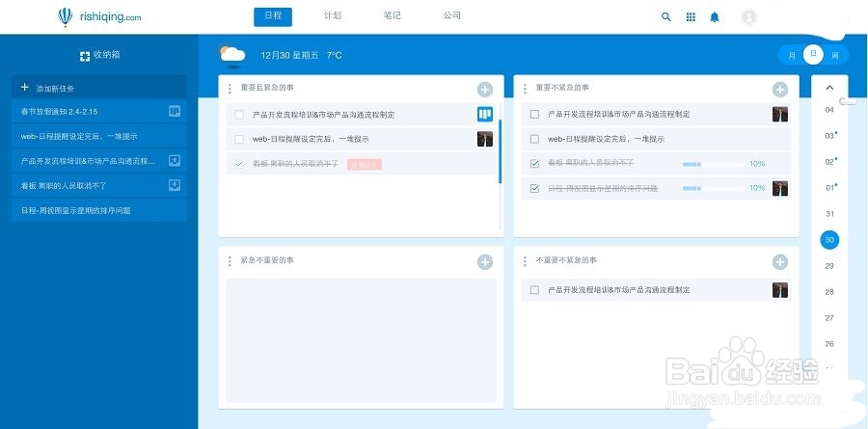Select date 27 in date strip
The image size is (868, 429).
(x=829, y=318)
